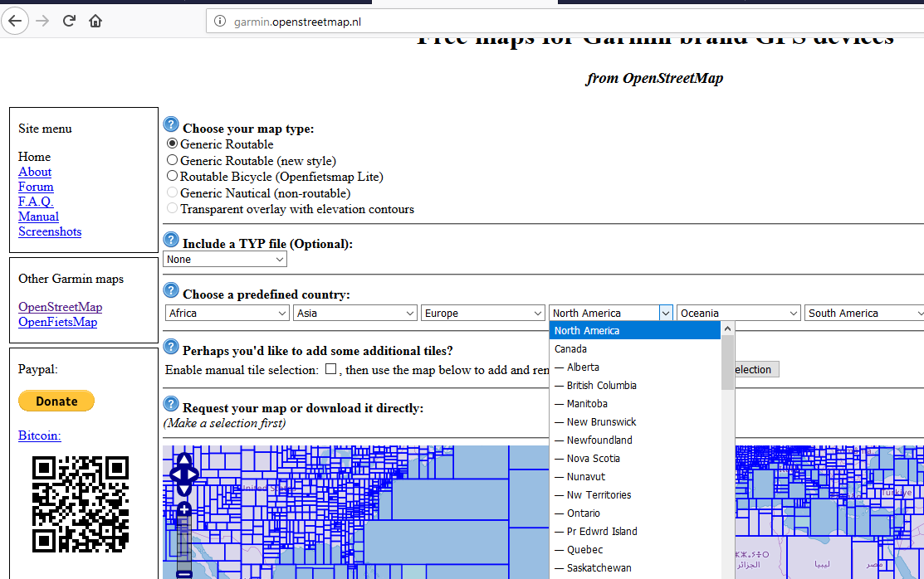Viewport: 924px width, 579px height.
Task: Select North America in the dropdown list
Action: 635,330
